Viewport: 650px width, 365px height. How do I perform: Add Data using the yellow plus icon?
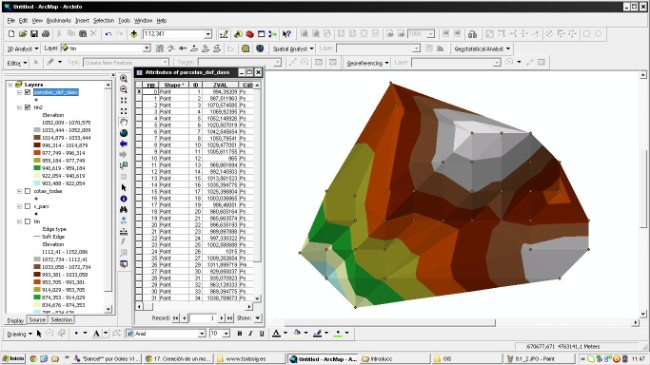pyautogui.click(x=133, y=34)
